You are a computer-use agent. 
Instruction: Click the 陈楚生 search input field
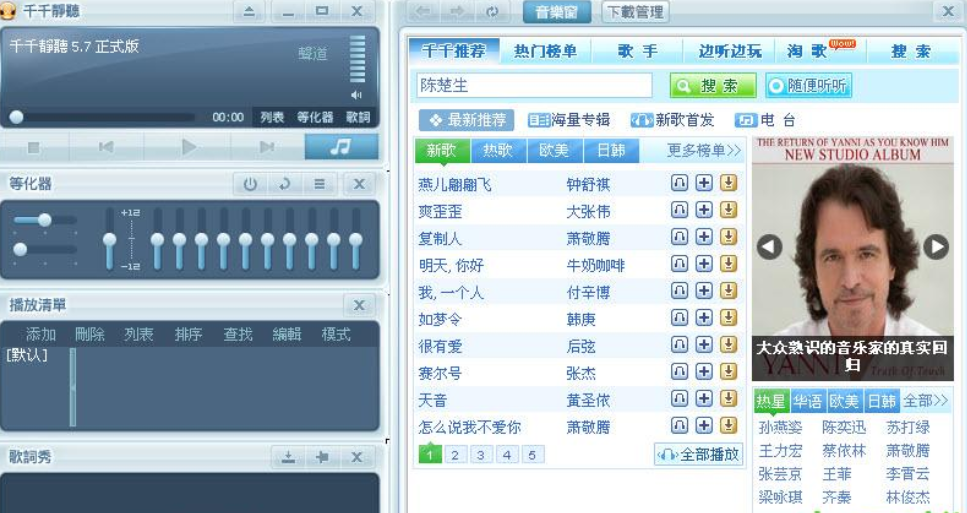point(534,86)
